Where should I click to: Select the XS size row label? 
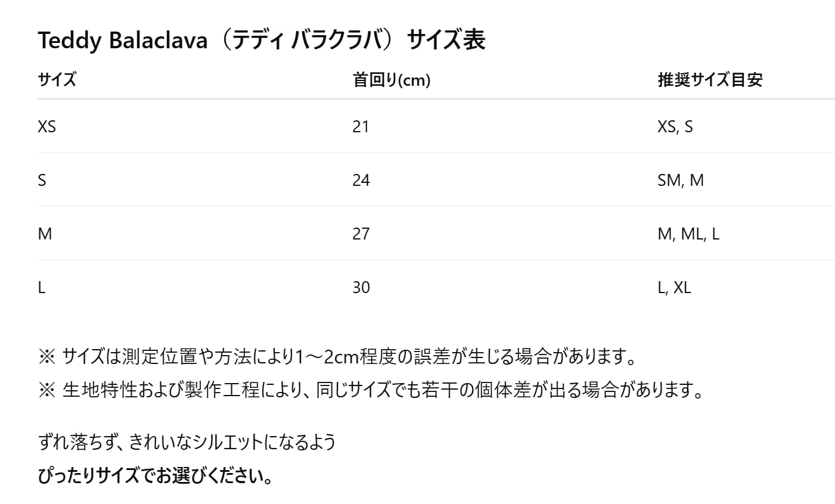click(46, 126)
